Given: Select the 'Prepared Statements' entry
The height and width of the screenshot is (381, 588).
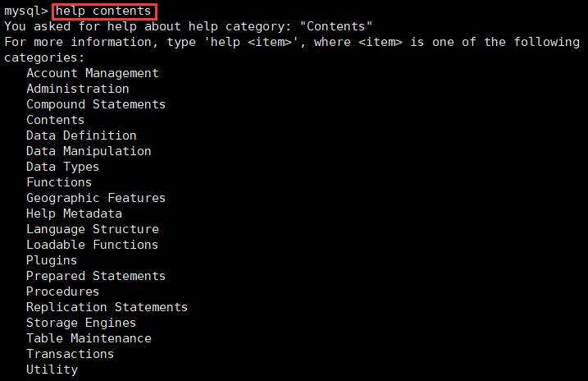Looking at the screenshot, I should pyautogui.click(x=95, y=276).
